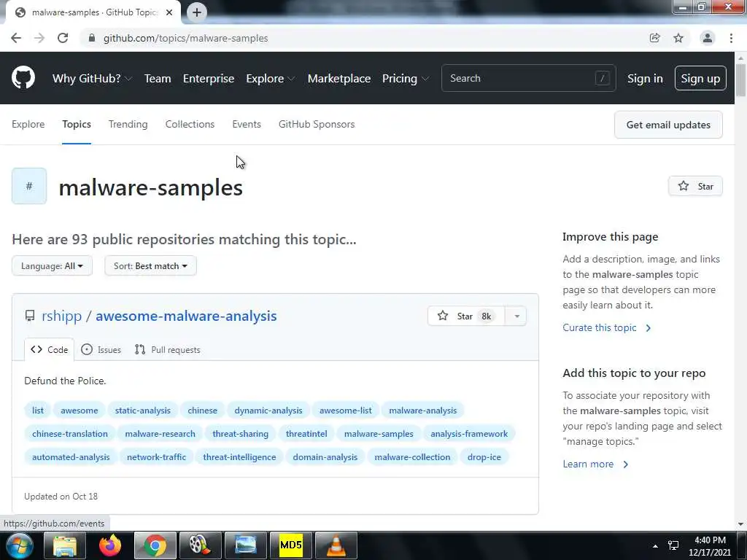Switch to the Explore sub-navigation tab
The width and height of the screenshot is (747, 560).
pyautogui.click(x=28, y=124)
